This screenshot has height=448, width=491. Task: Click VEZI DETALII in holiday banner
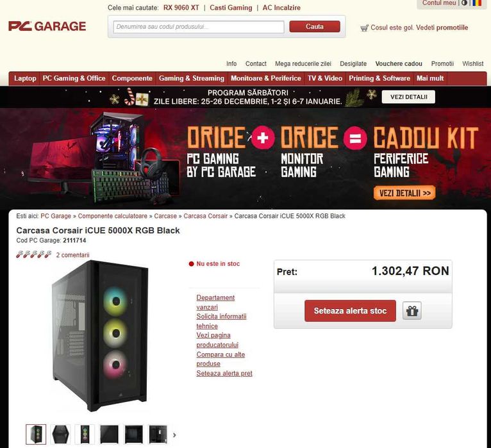pyautogui.click(x=409, y=97)
